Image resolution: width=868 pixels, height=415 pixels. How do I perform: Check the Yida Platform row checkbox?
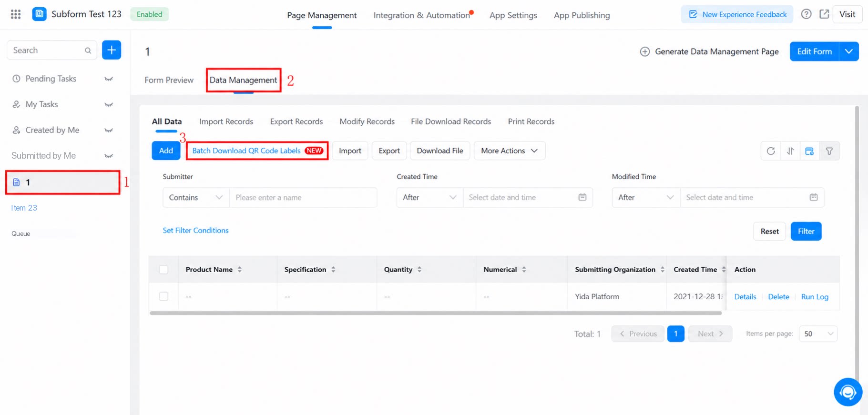pos(163,296)
